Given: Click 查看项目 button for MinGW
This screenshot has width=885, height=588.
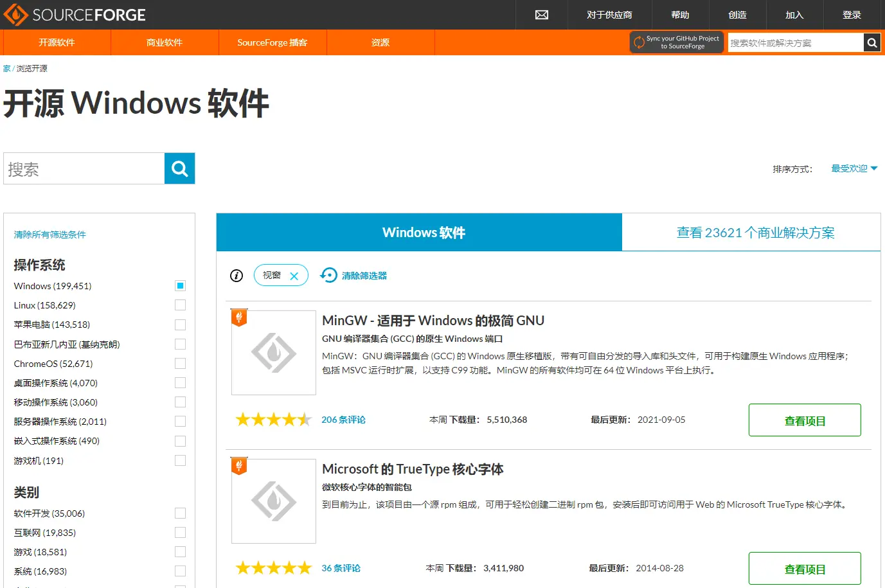Looking at the screenshot, I should click(x=805, y=420).
